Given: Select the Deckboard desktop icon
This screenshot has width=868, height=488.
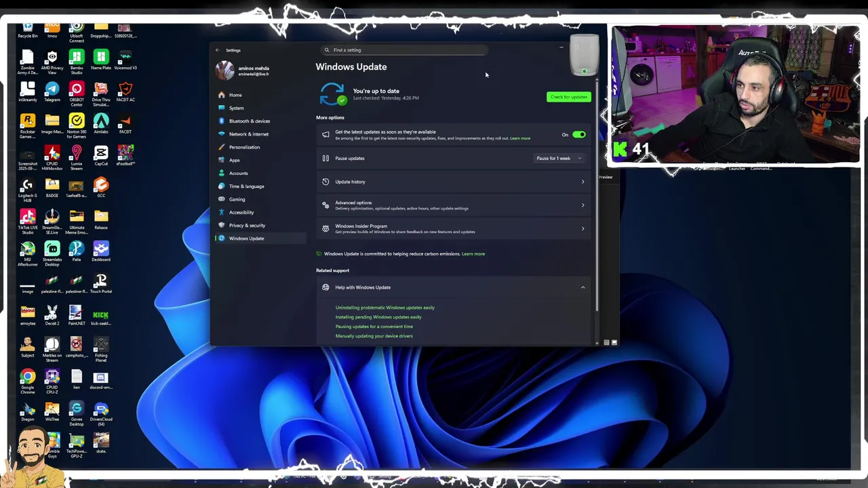Looking at the screenshot, I should (x=100, y=251).
